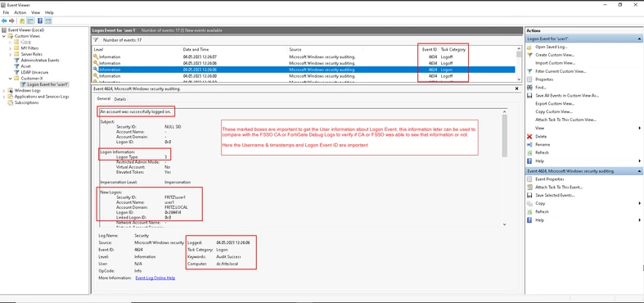Expand Applications and Services Logs node

(x=4, y=97)
